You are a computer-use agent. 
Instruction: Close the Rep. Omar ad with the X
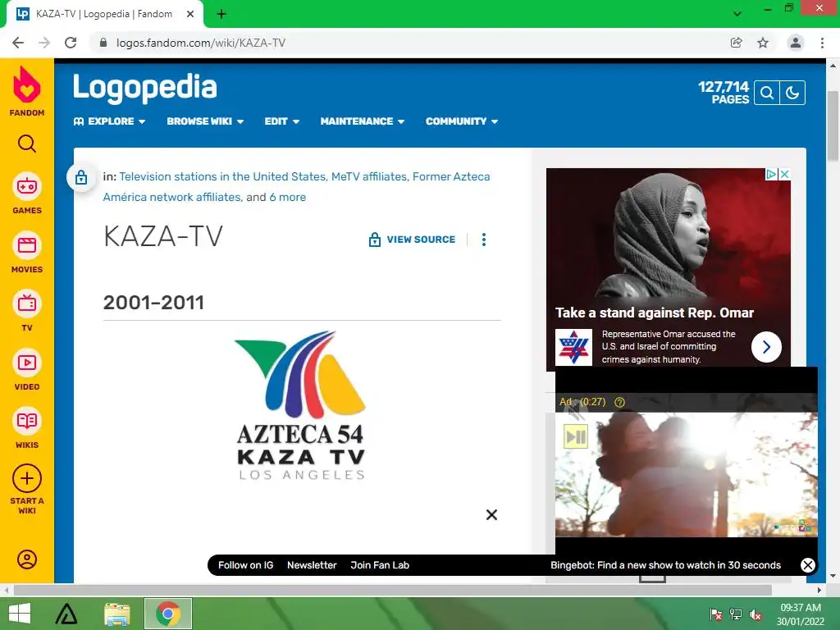pos(784,174)
